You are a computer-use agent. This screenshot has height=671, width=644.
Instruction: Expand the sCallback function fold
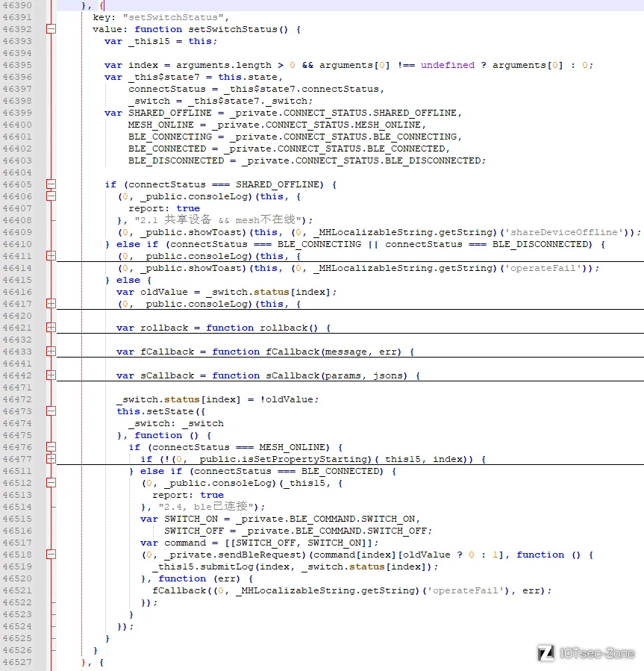coord(51,375)
